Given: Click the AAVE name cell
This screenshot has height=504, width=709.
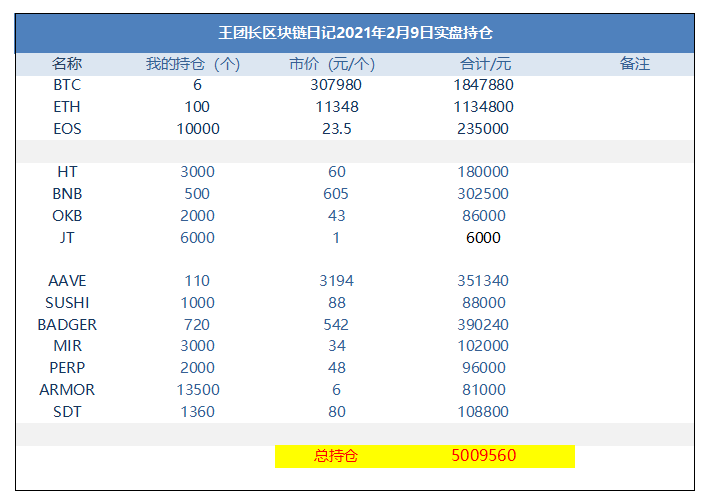Looking at the screenshot, I should click(x=67, y=281).
